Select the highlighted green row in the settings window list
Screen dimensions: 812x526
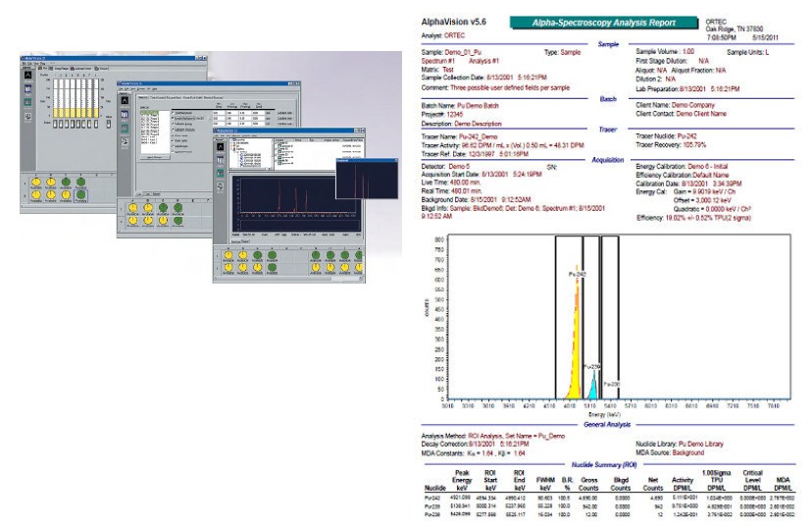tap(150, 113)
